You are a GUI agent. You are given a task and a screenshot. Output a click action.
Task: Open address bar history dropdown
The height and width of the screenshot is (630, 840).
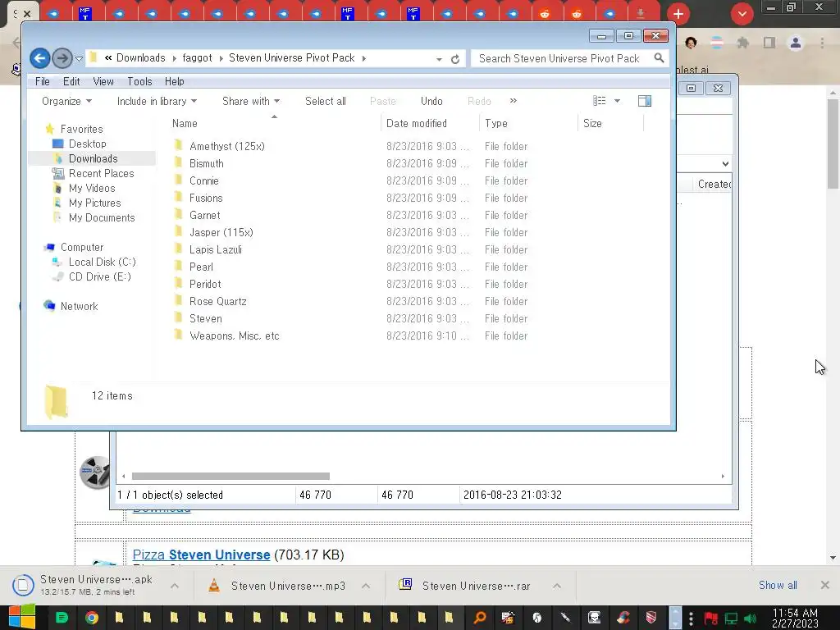coord(440,59)
